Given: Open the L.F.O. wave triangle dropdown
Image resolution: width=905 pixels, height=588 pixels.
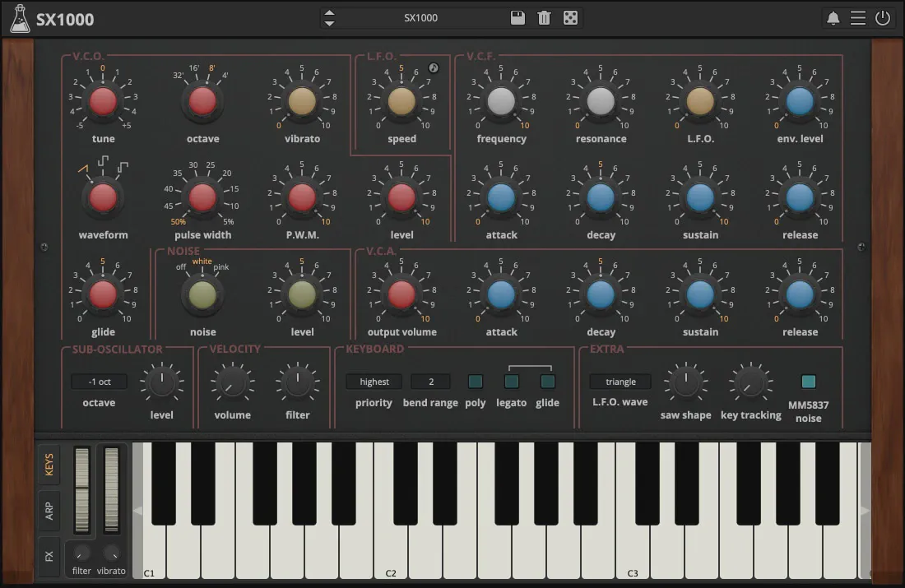Looking at the screenshot, I should point(620,382).
